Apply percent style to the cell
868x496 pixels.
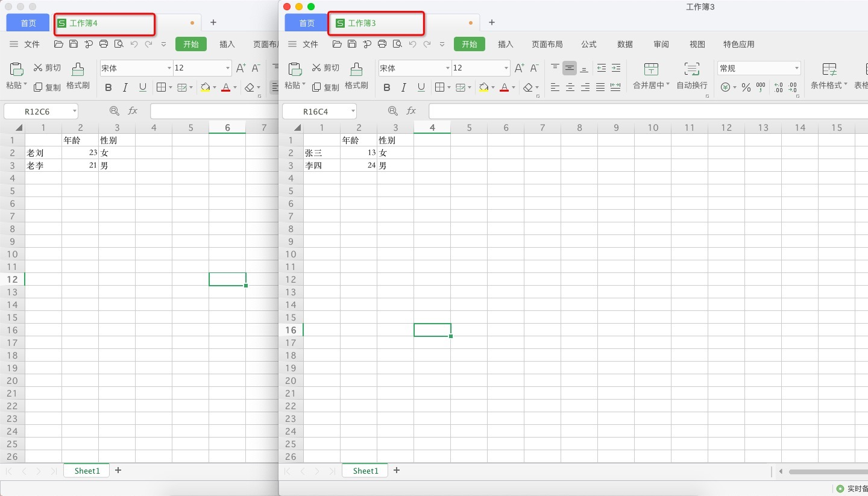point(746,87)
